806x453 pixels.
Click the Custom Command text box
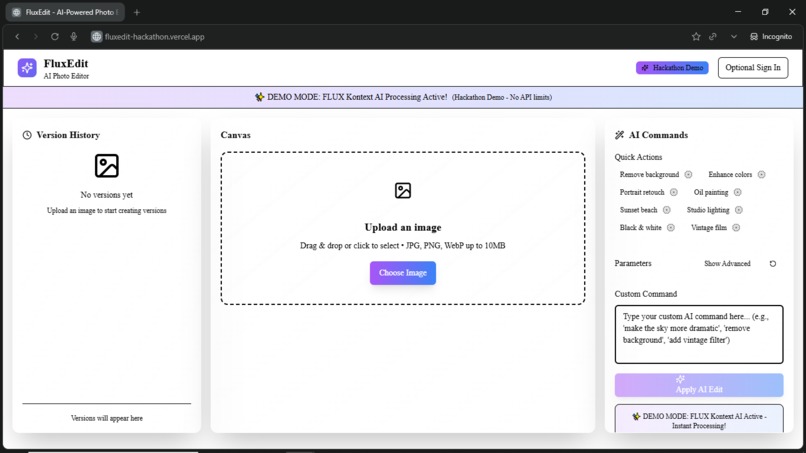pyautogui.click(x=699, y=334)
